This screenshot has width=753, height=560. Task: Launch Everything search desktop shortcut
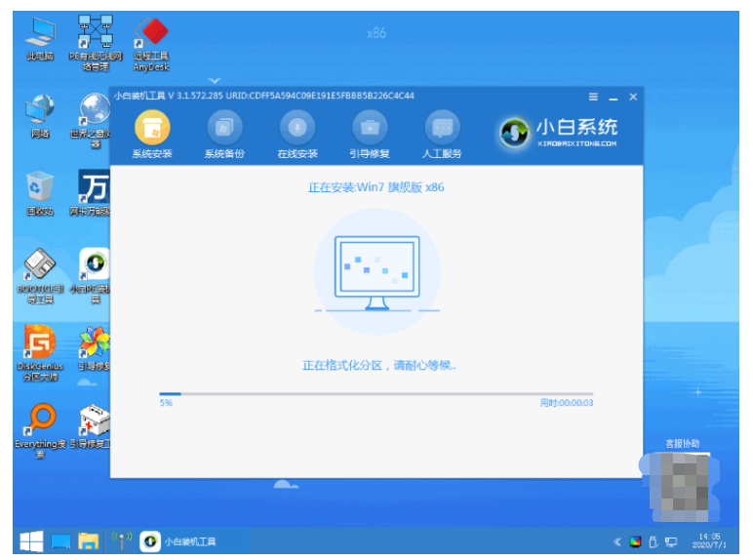tap(40, 425)
